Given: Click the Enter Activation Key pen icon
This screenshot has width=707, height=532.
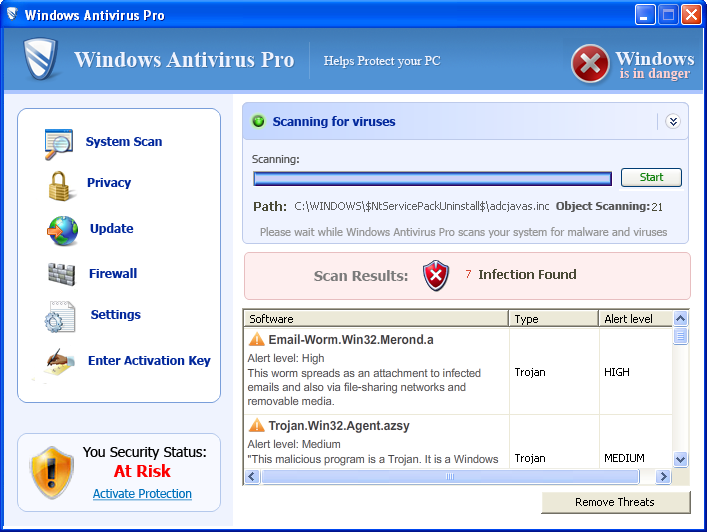Looking at the screenshot, I should coord(60,362).
